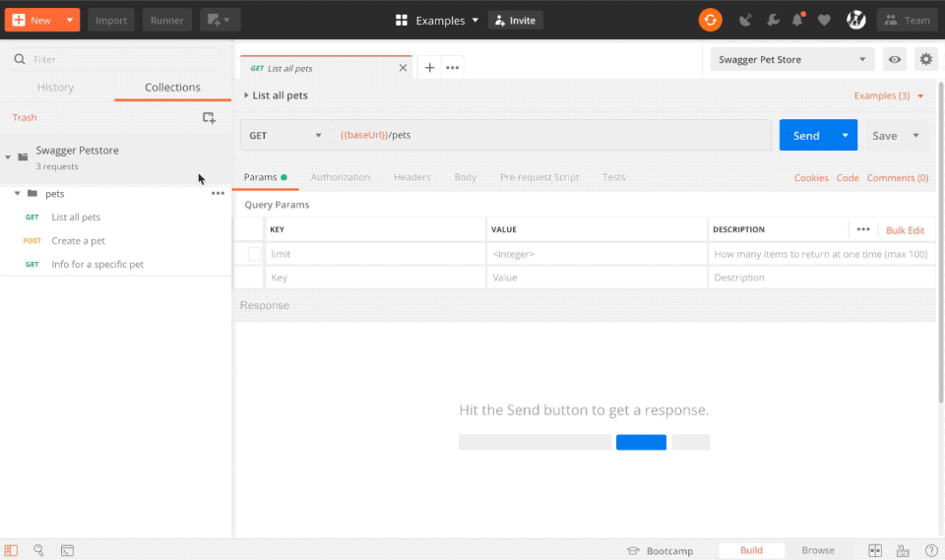
Task: Click the sync status icon
Action: pos(710,20)
